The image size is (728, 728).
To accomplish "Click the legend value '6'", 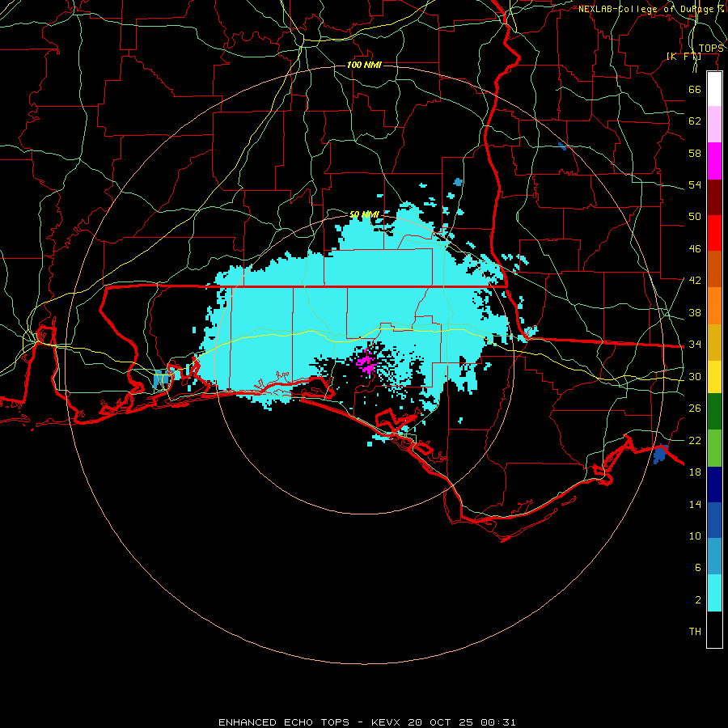I will (698, 568).
